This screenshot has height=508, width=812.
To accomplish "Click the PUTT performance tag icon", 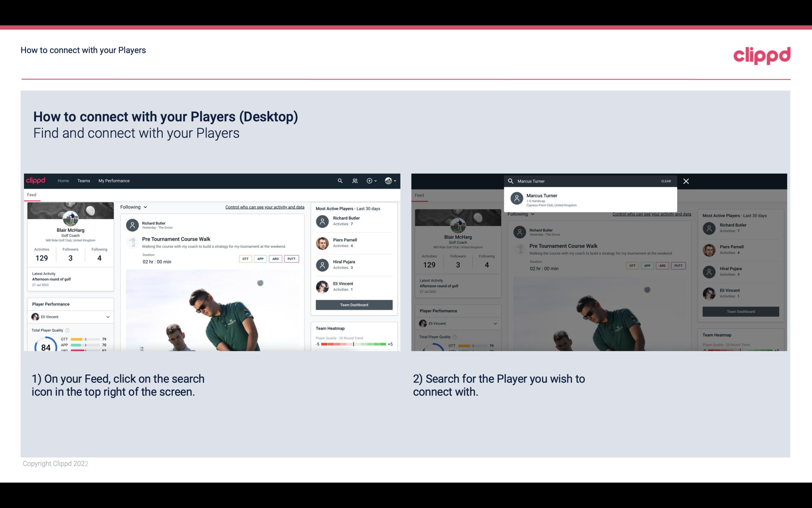I will click(x=291, y=259).
